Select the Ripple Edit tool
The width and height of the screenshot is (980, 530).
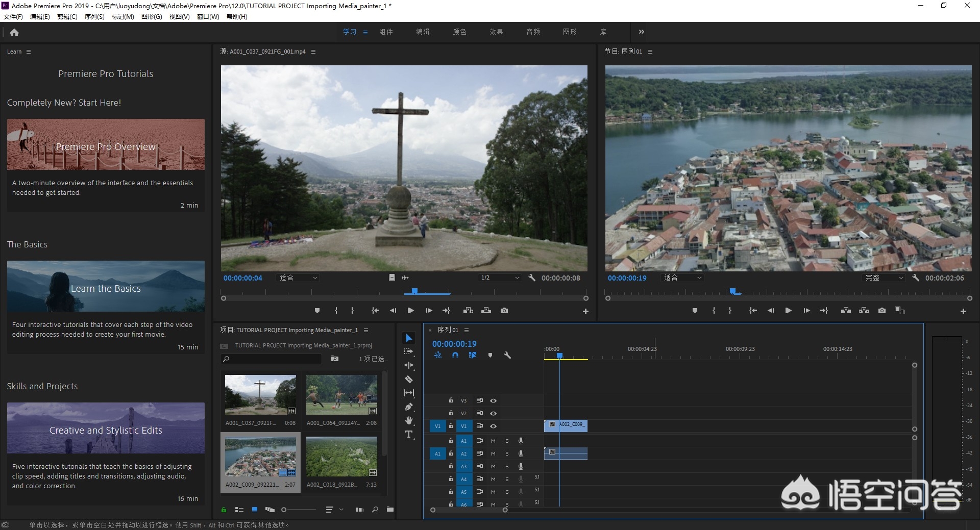point(409,365)
